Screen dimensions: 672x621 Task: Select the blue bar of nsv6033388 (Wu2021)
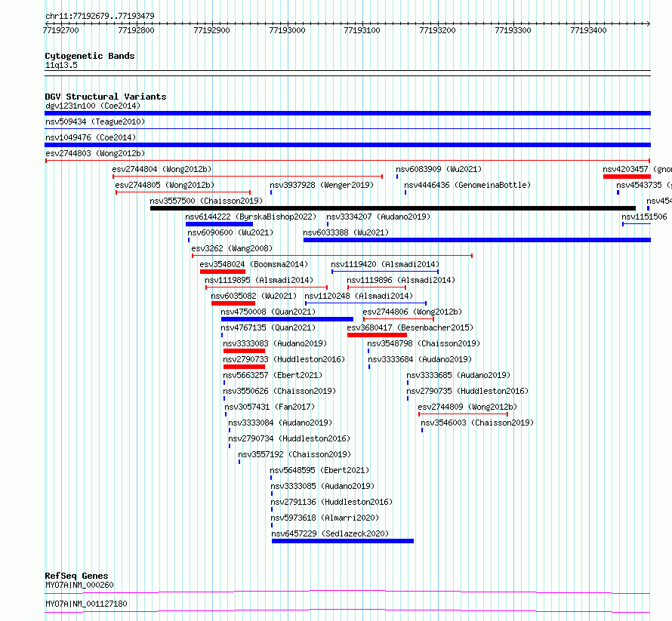point(477,240)
